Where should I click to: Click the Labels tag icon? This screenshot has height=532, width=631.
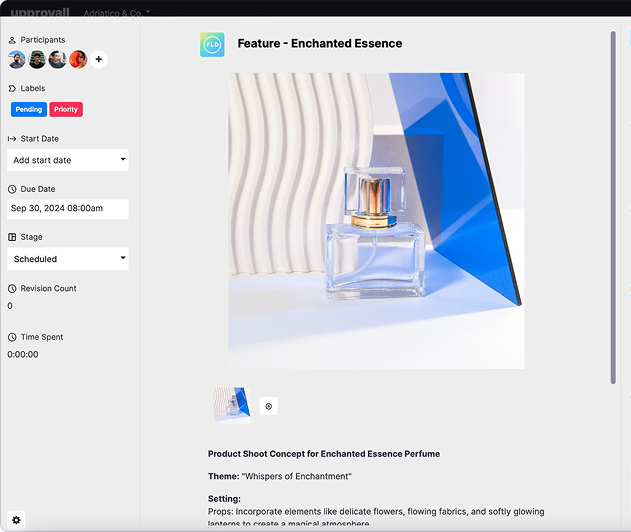(x=12, y=89)
